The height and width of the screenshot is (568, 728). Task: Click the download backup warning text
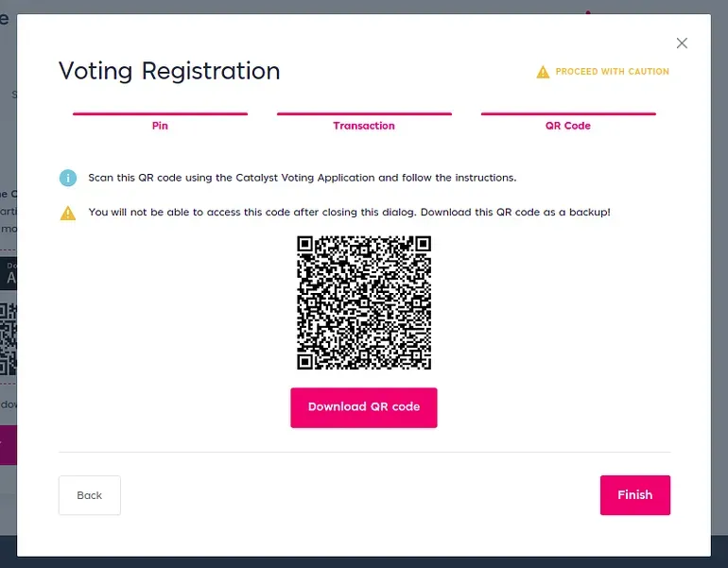(349, 212)
